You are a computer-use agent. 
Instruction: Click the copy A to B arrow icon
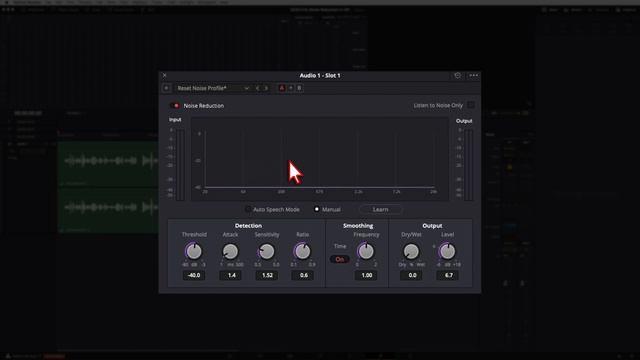tap(291, 88)
